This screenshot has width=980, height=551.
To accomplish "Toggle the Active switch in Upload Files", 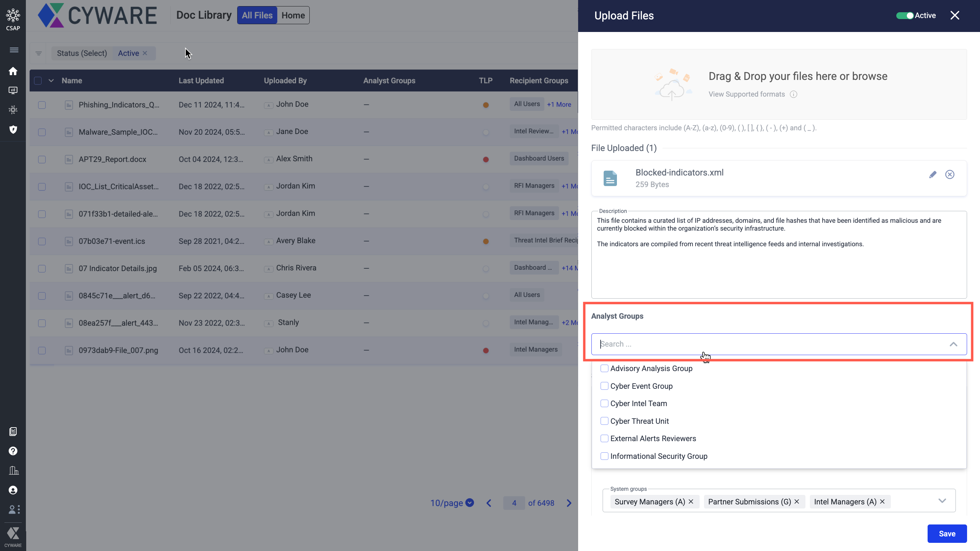I will coord(905,16).
